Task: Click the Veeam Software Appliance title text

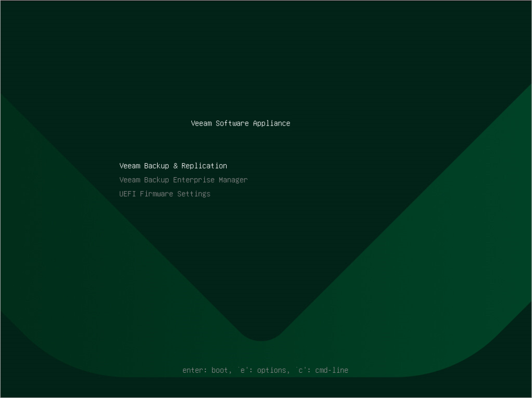Action: [x=240, y=123]
